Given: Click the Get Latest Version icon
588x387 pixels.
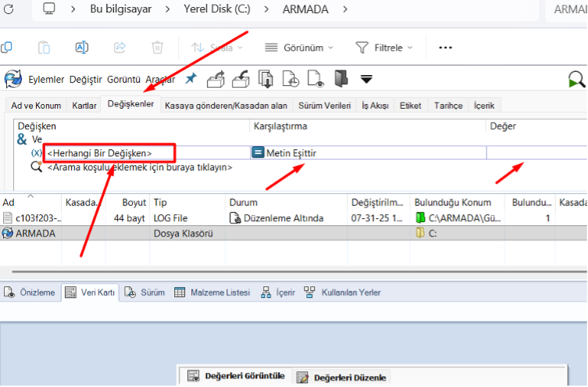Looking at the screenshot, I should (265, 79).
